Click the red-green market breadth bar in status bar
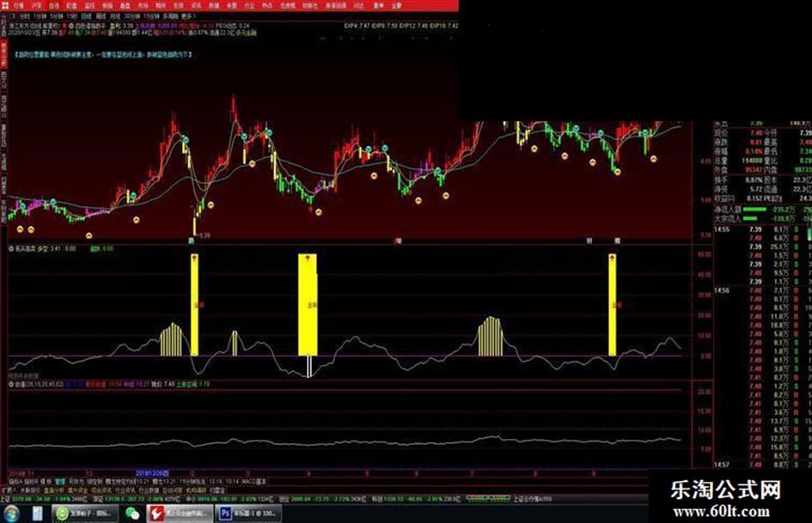 click(x=488, y=499)
